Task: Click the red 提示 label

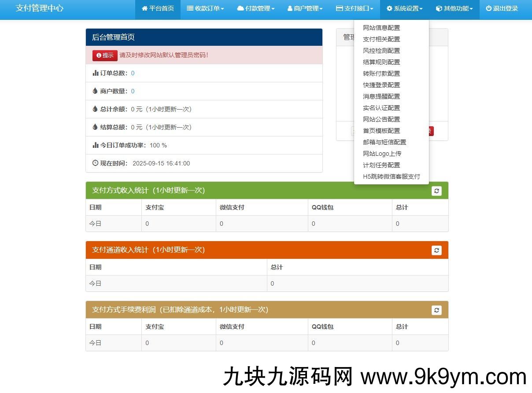Action: point(105,55)
